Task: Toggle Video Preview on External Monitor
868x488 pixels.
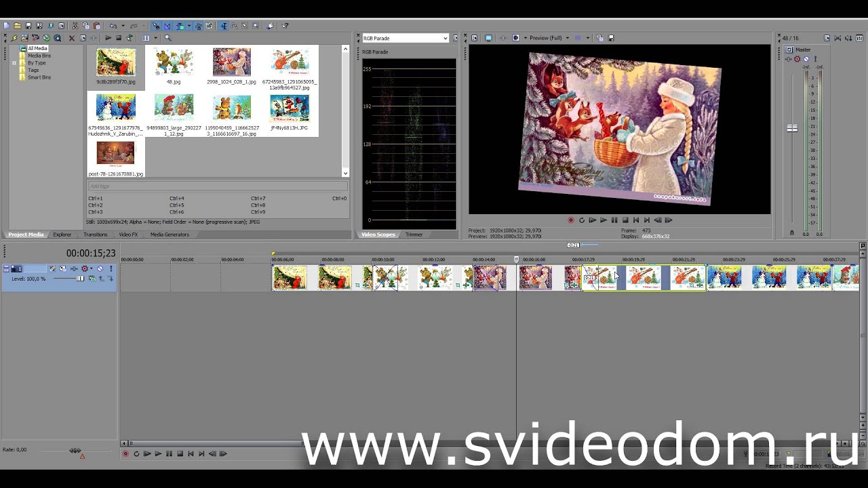Action: (x=488, y=38)
